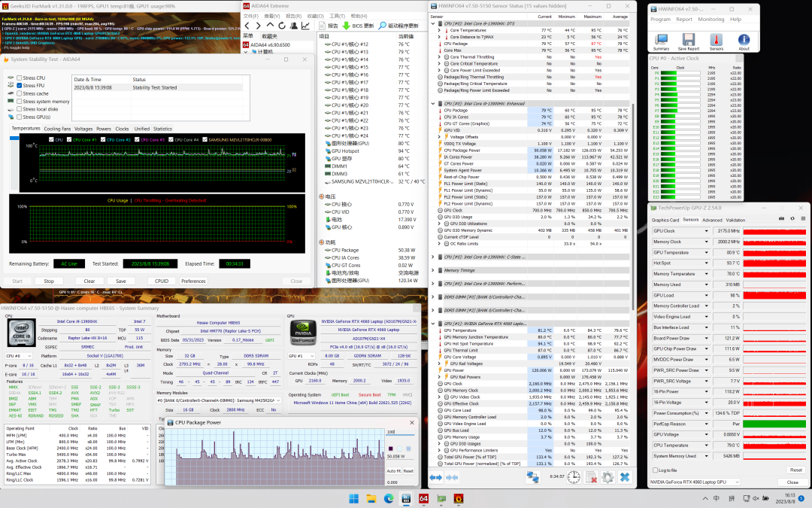Switch to the Cooling Fans tab
This screenshot has width=812, height=508.
click(57, 129)
